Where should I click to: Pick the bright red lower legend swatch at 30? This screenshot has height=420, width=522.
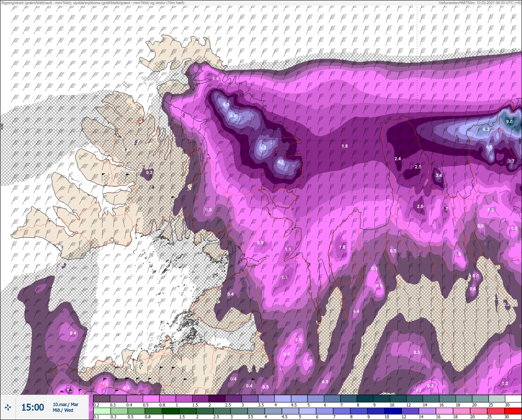(x=513, y=411)
